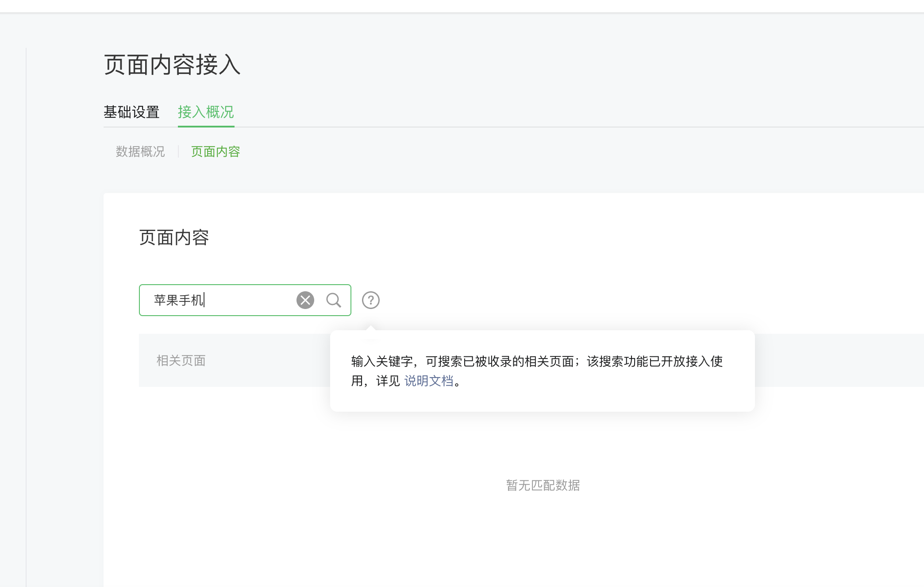Click the small pointer arrow atop the tooltip
The width and height of the screenshot is (924, 587).
tap(371, 328)
